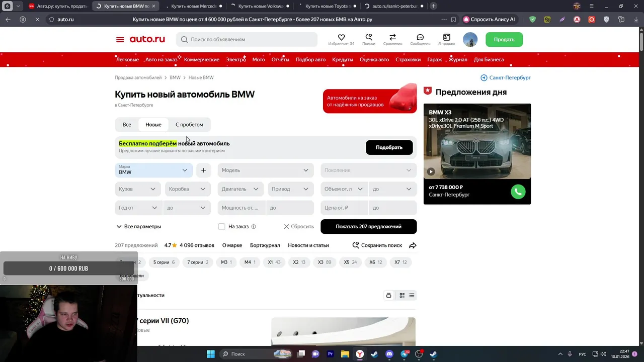Open the Привод drive type dropdown
644x362 pixels.
pyautogui.click(x=290, y=189)
